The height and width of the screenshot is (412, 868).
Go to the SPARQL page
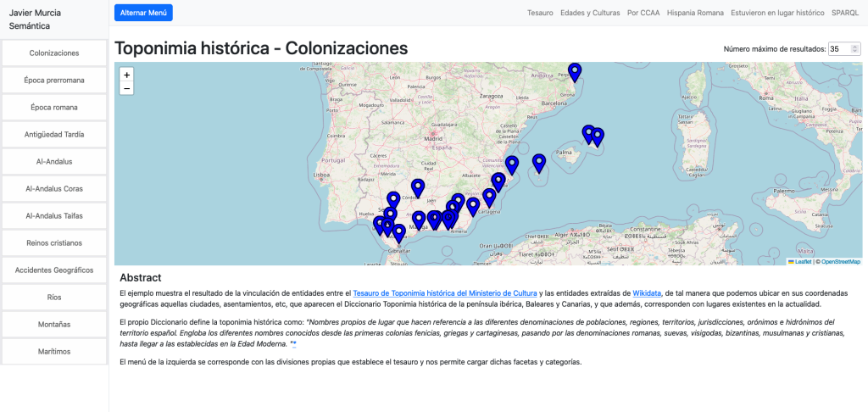point(845,14)
